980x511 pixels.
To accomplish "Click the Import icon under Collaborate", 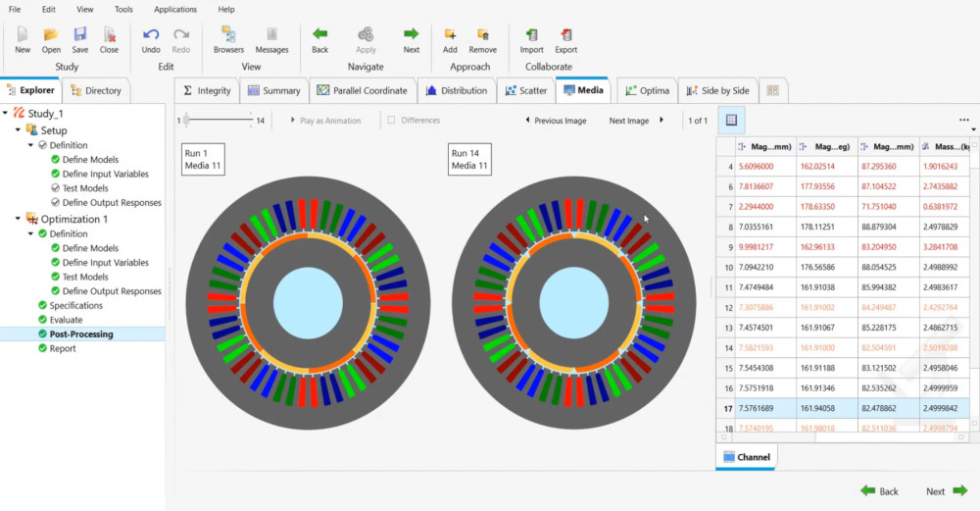I will (531, 35).
